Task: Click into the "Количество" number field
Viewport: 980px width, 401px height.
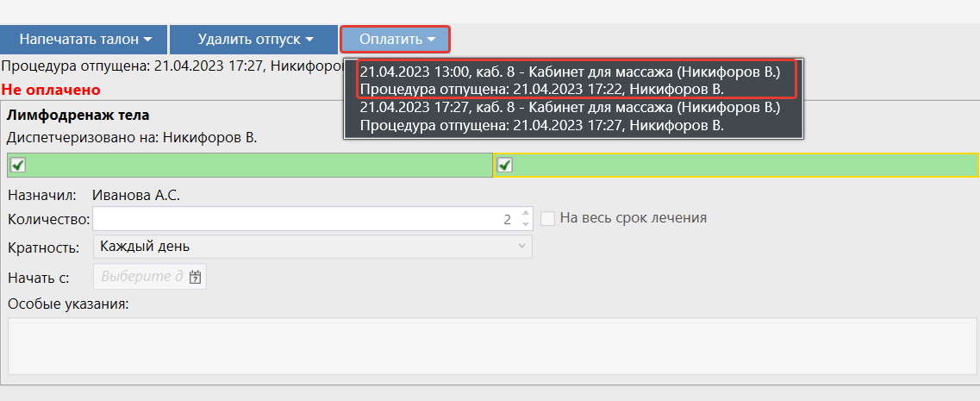Action: point(302,219)
